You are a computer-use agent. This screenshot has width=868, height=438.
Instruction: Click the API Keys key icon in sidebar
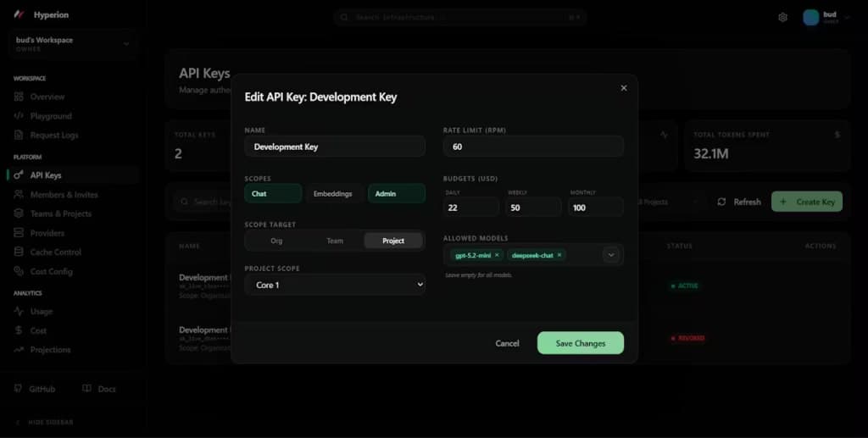click(19, 175)
